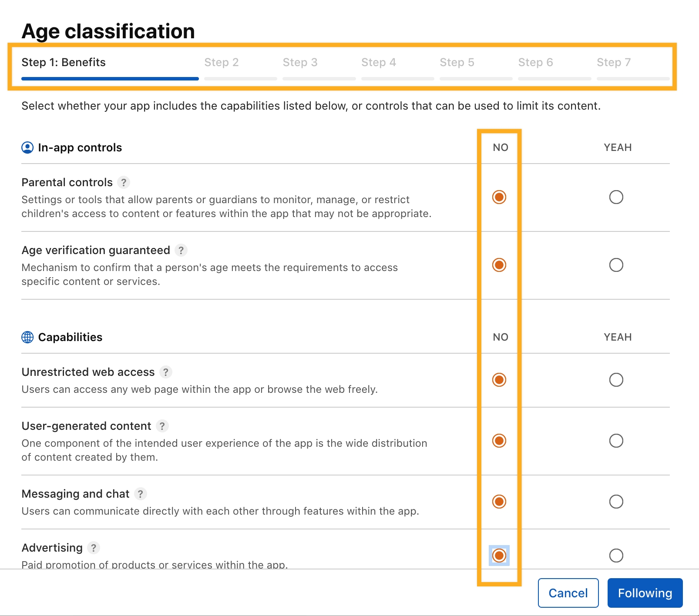Click the Messaging and chat label
The height and width of the screenshot is (616, 699).
pyautogui.click(x=75, y=494)
